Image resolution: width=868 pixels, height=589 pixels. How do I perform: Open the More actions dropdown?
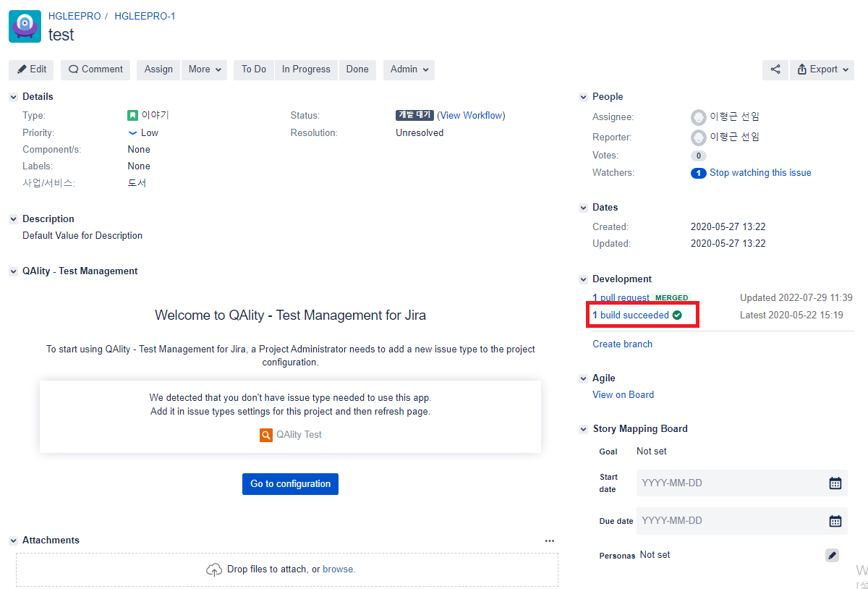204,69
